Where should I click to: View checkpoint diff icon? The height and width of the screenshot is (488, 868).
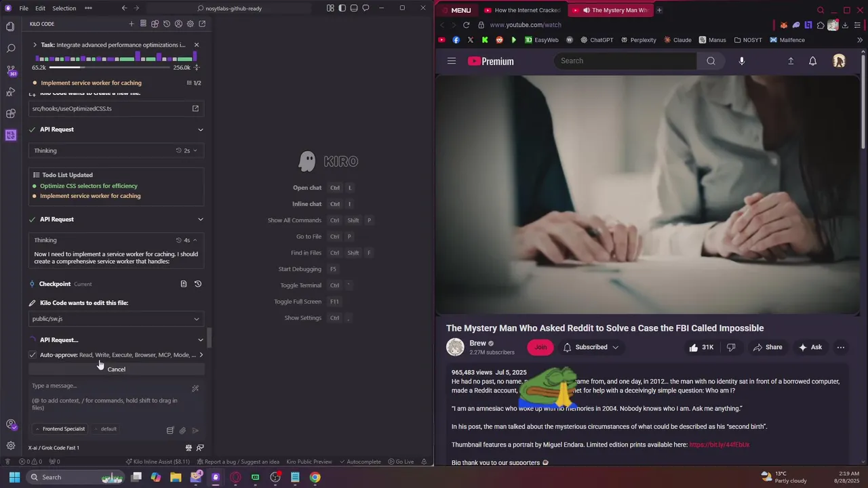(x=184, y=284)
